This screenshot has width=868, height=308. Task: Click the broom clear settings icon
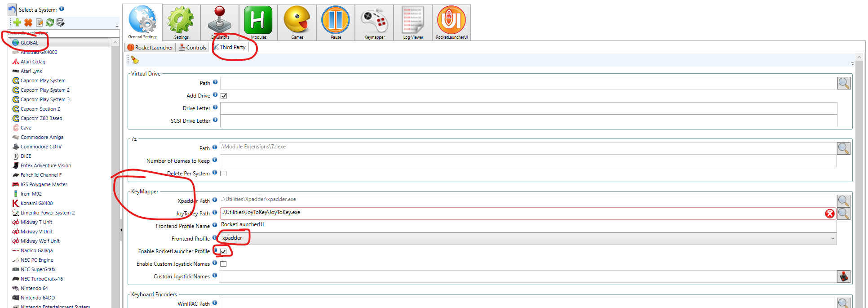(135, 60)
